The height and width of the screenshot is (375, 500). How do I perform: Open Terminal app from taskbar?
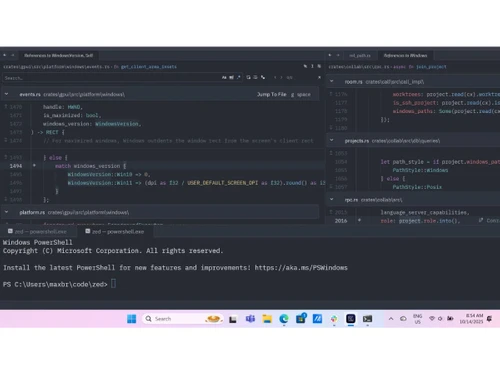point(367,319)
